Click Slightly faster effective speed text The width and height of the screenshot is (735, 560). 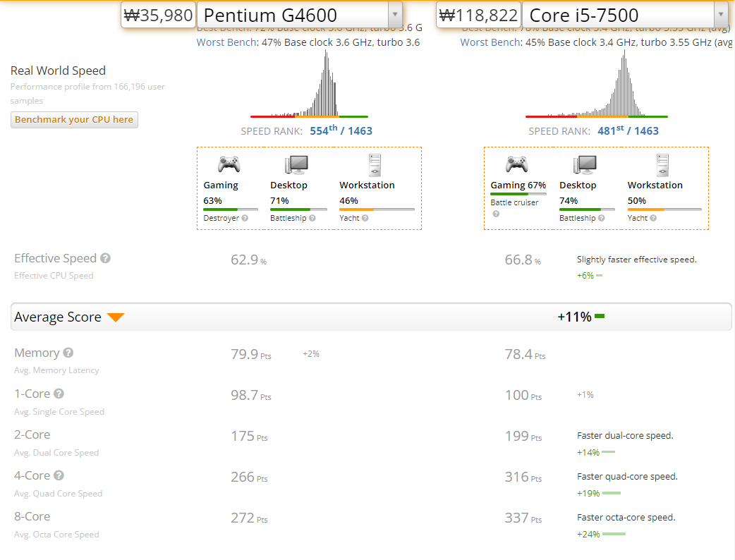tap(636, 260)
